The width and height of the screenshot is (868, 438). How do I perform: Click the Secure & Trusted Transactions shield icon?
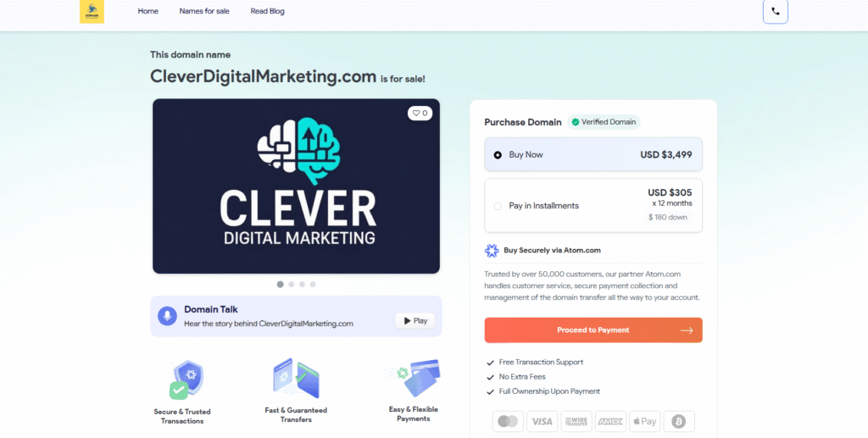pyautogui.click(x=186, y=380)
